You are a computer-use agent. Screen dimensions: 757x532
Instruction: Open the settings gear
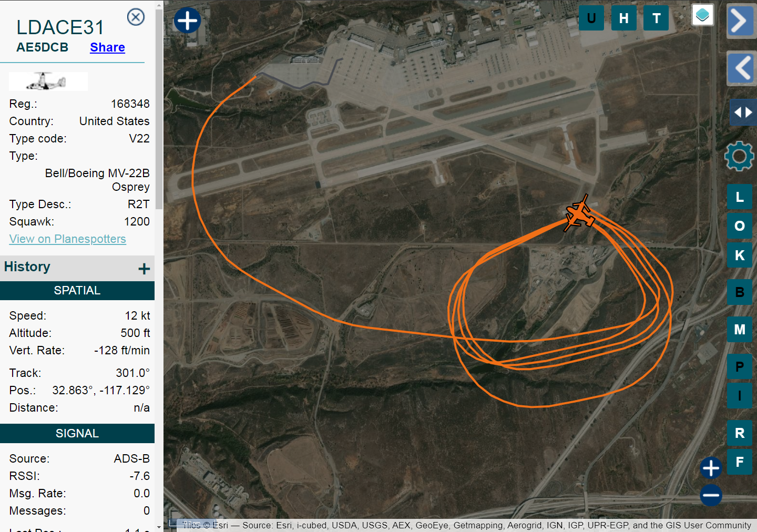pyautogui.click(x=739, y=156)
